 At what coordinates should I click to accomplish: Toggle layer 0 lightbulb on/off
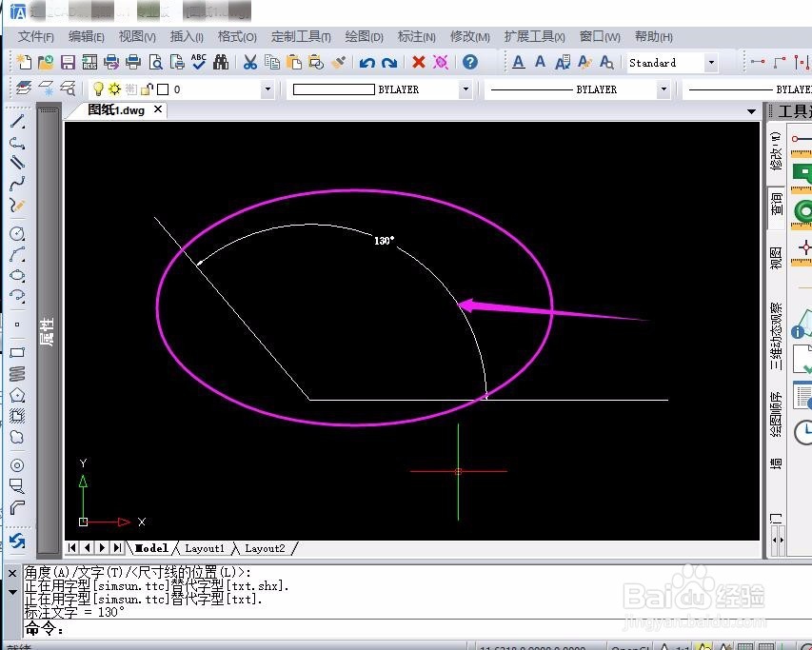pos(98,89)
